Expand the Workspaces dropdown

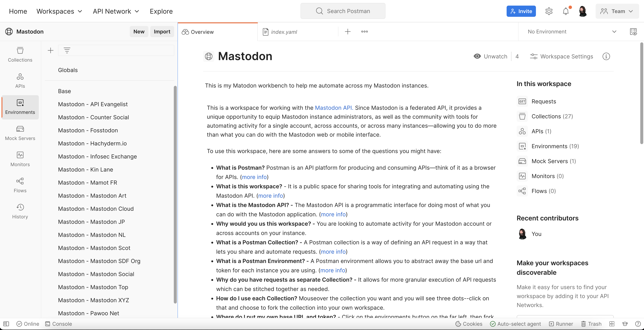click(59, 11)
